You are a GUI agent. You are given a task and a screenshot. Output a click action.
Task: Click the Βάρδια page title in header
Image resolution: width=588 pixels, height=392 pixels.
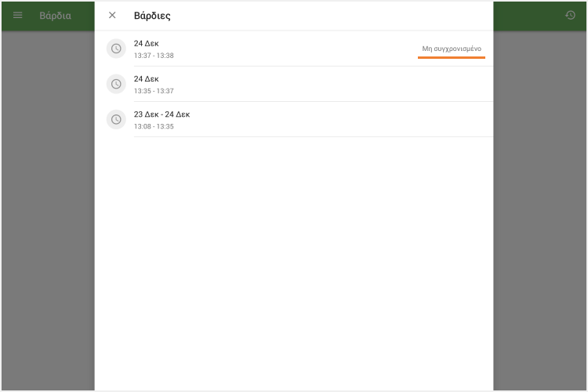tap(55, 16)
